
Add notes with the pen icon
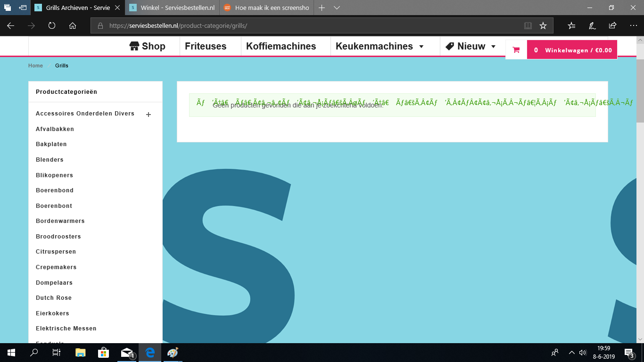click(x=592, y=25)
